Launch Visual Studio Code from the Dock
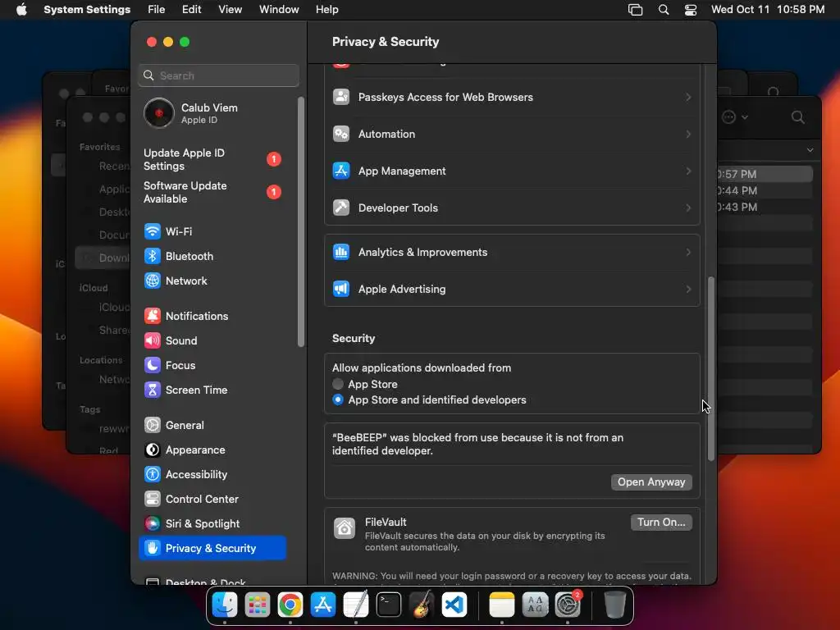The image size is (840, 630). click(454, 605)
